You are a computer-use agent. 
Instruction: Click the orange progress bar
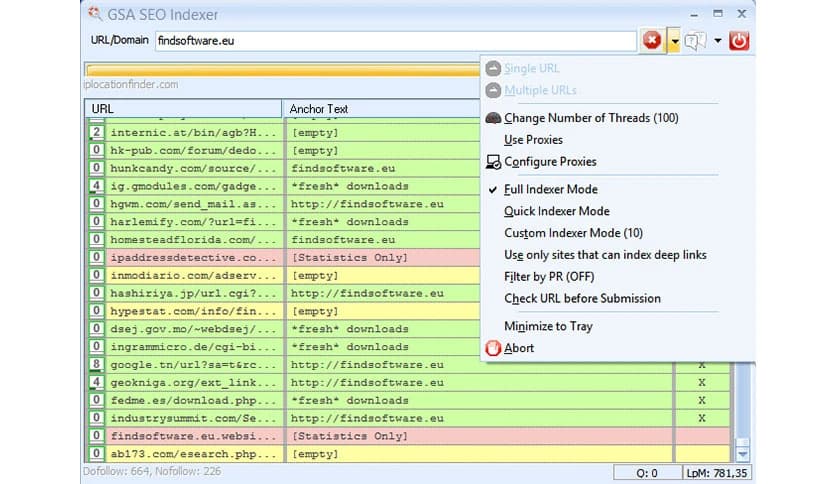[283, 70]
